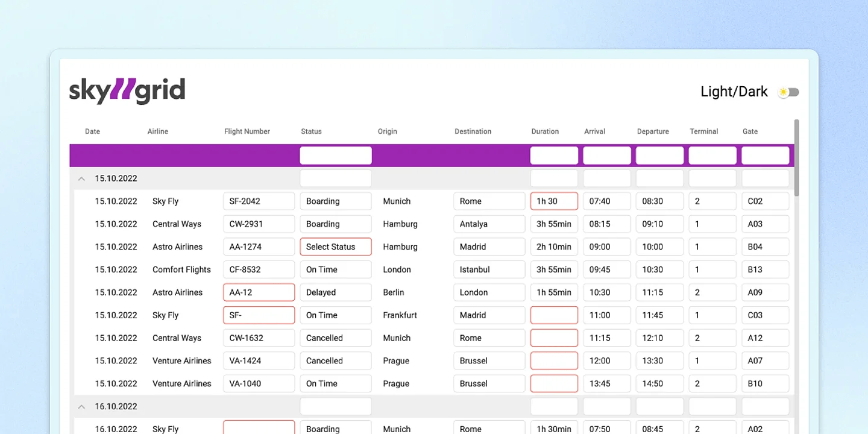Image resolution: width=868 pixels, height=434 pixels.
Task: Sort by the Airline column header
Action: point(158,131)
